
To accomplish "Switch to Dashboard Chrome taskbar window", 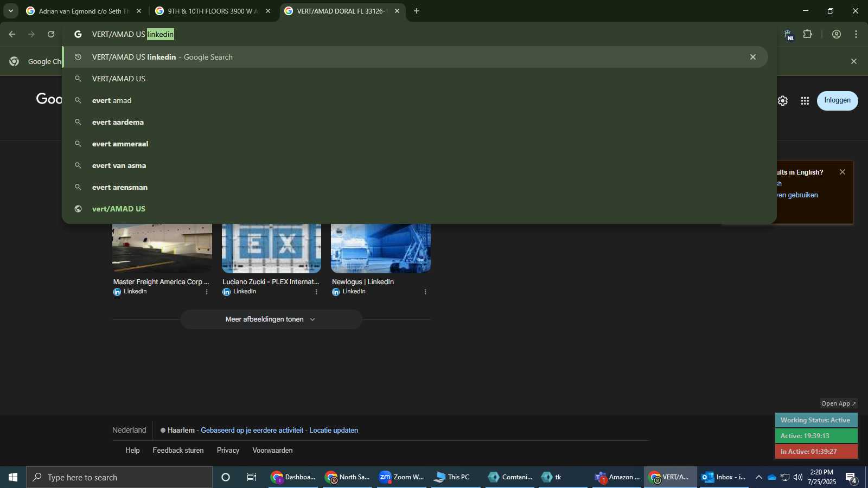I will point(293,477).
